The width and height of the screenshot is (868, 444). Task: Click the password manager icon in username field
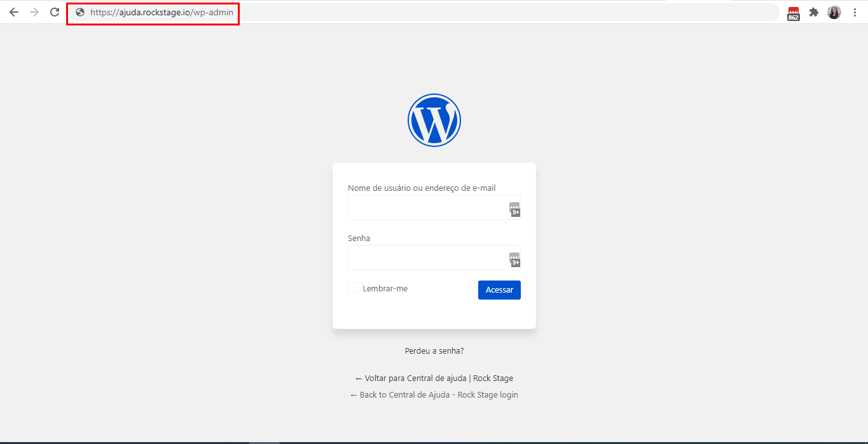[514, 209]
